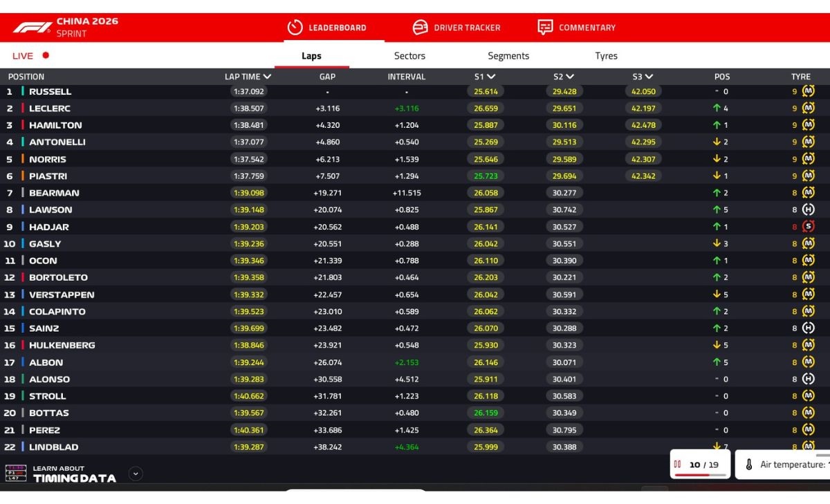This screenshot has width=830, height=504.
Task: Click the air temperature thermometer icon
Action: [x=749, y=465]
